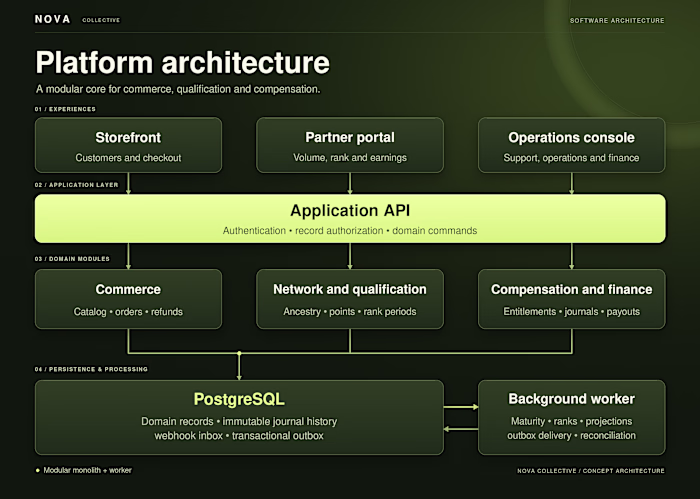This screenshot has height=499, width=700.
Task: Click NOVA COLLECTIVE / CONCEPT ARCHITECTURE footer
Action: pyautogui.click(x=591, y=470)
